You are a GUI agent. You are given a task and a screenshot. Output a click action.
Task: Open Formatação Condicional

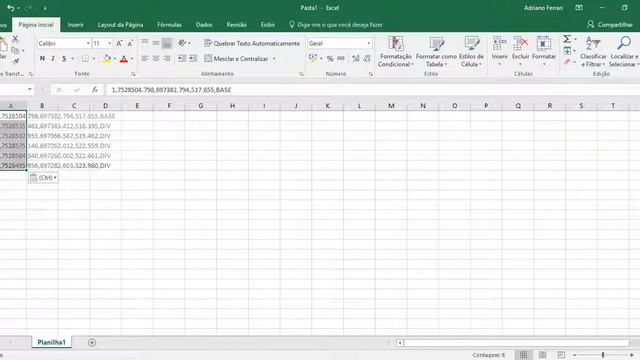click(x=395, y=51)
